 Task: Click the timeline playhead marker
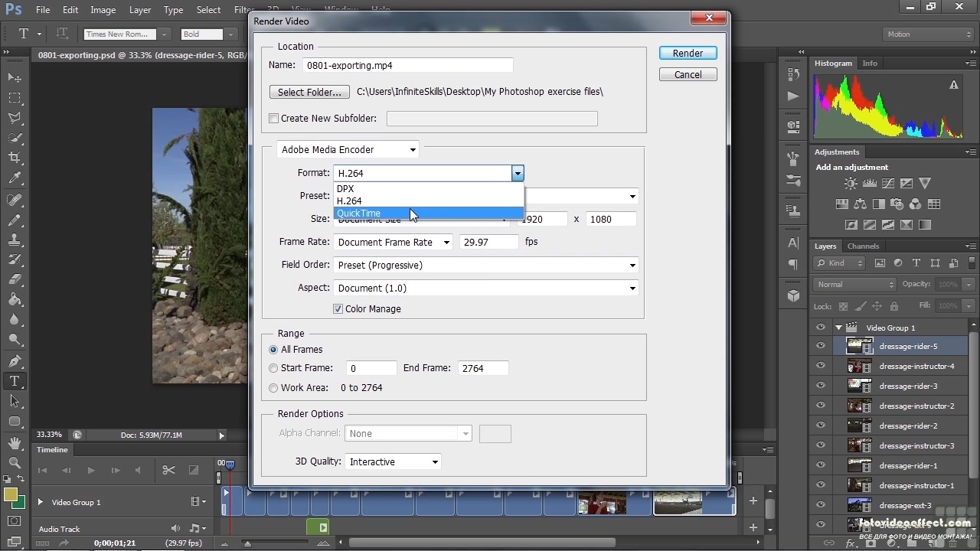click(229, 465)
